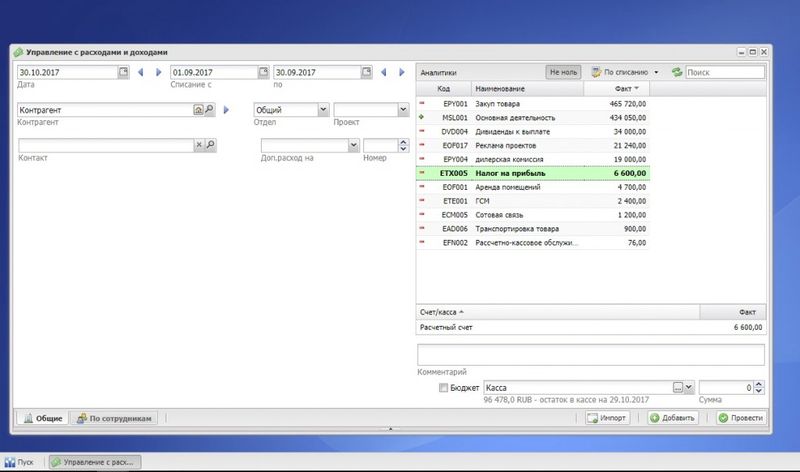Search for a Контрагент with the magnifier

point(209,109)
